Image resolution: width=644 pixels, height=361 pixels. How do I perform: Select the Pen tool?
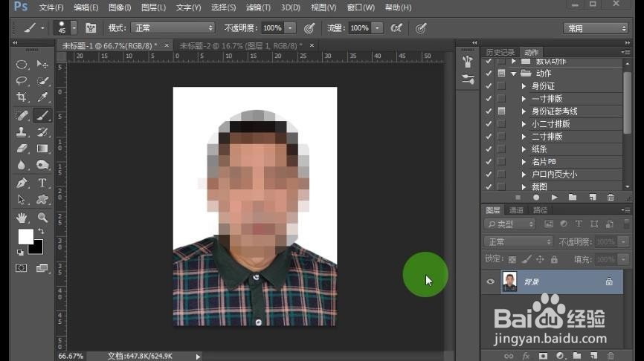(x=22, y=183)
